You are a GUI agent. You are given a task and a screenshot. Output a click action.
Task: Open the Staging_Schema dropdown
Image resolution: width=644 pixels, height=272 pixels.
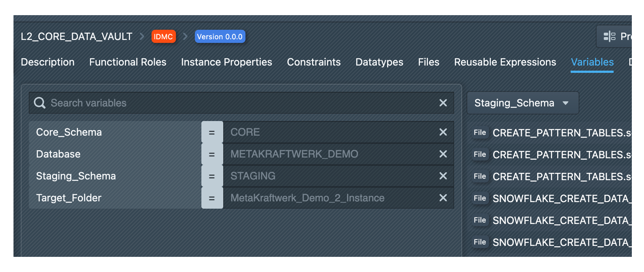522,103
